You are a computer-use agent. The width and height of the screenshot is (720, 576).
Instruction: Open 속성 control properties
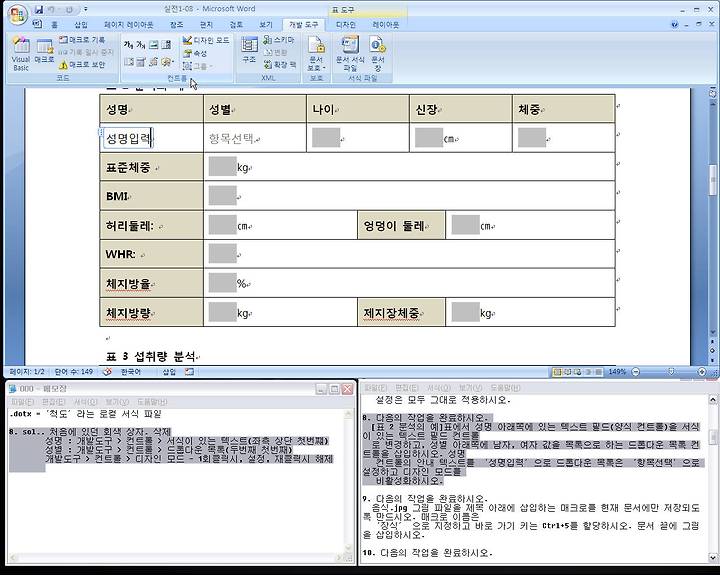coord(195,54)
